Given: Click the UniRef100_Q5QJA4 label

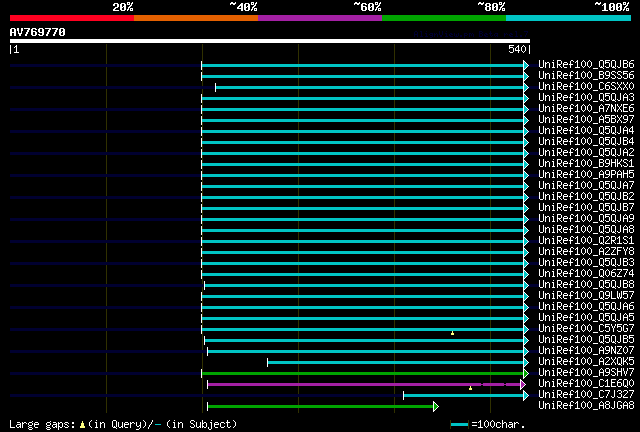Looking at the screenshot, I should (x=586, y=131).
